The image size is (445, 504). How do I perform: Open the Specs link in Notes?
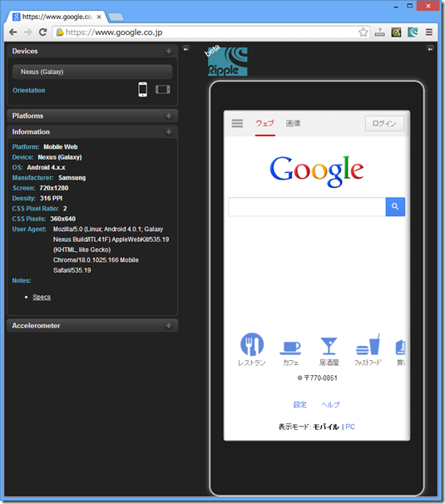point(42,297)
